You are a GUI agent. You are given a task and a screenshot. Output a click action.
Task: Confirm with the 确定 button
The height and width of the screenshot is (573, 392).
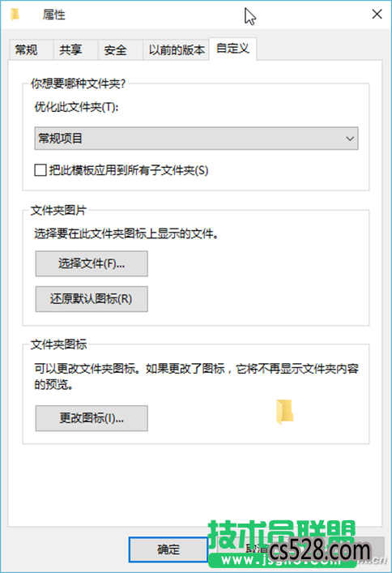(x=168, y=549)
